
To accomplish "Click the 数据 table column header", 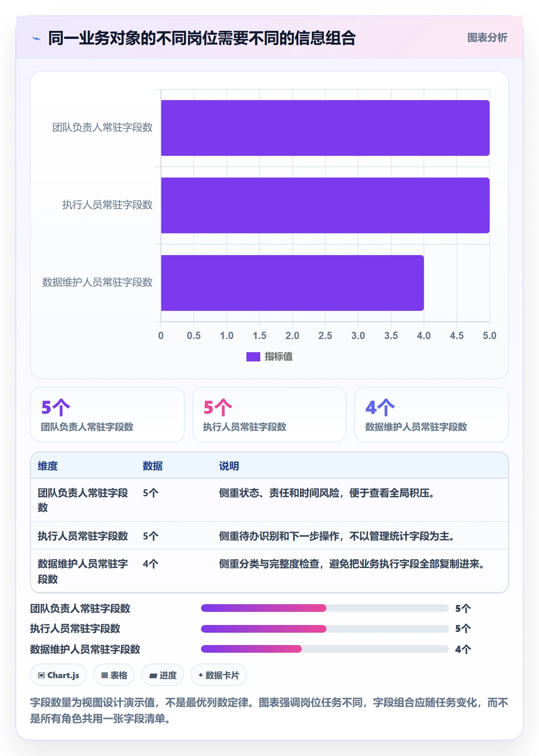I will (x=153, y=466).
